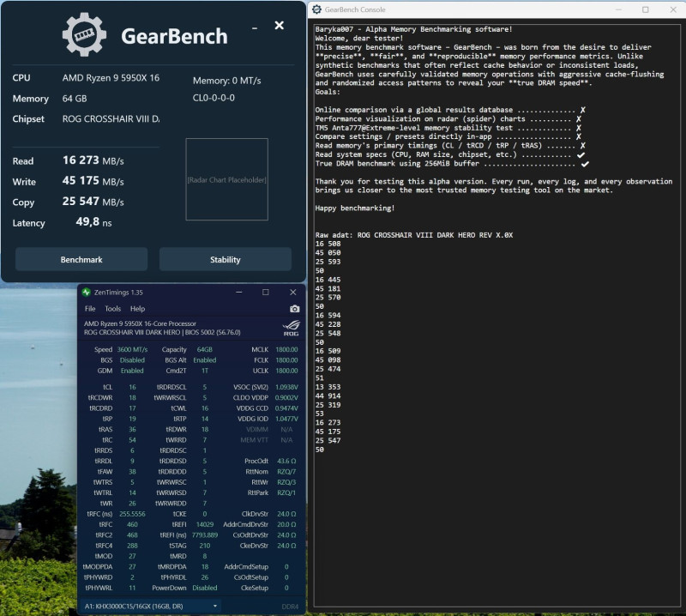Minimize the GearBench Console window

point(618,9)
